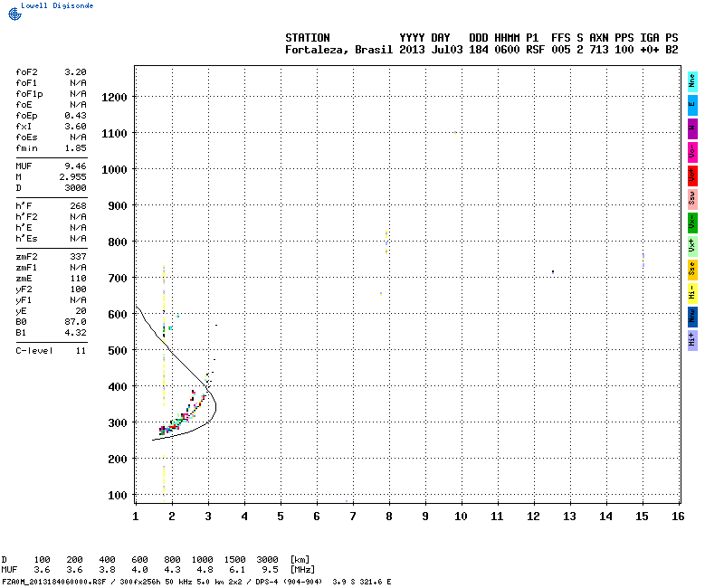Click the foF2 value 3.20

click(75, 72)
